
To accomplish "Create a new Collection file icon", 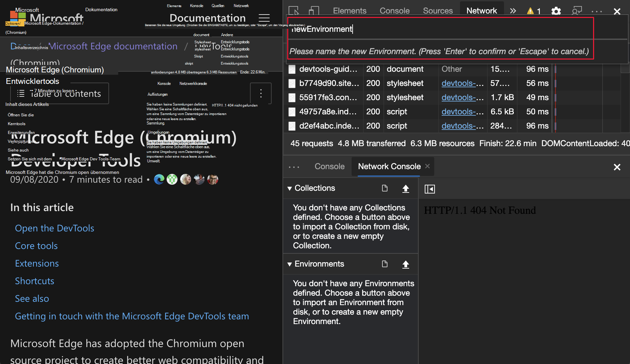I will (x=385, y=188).
